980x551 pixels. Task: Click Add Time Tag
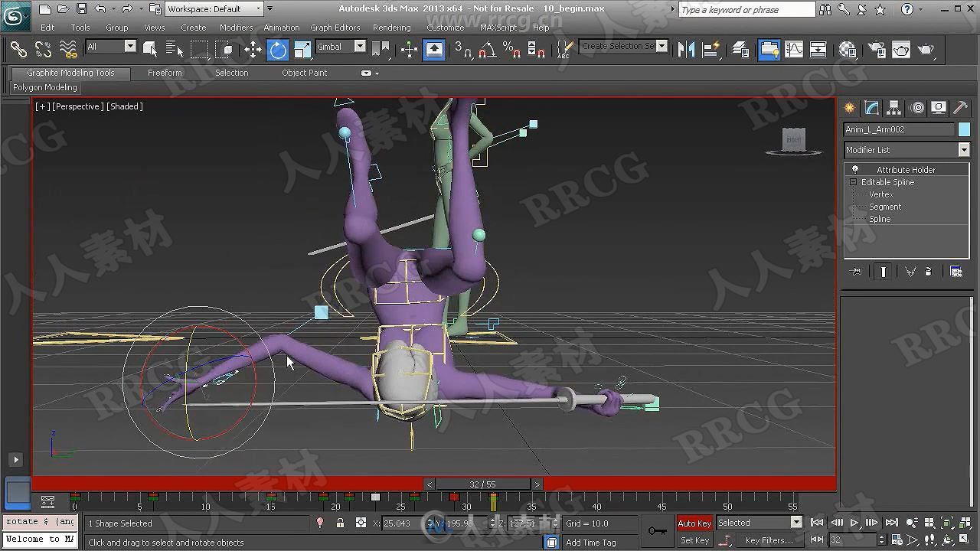tap(601, 543)
